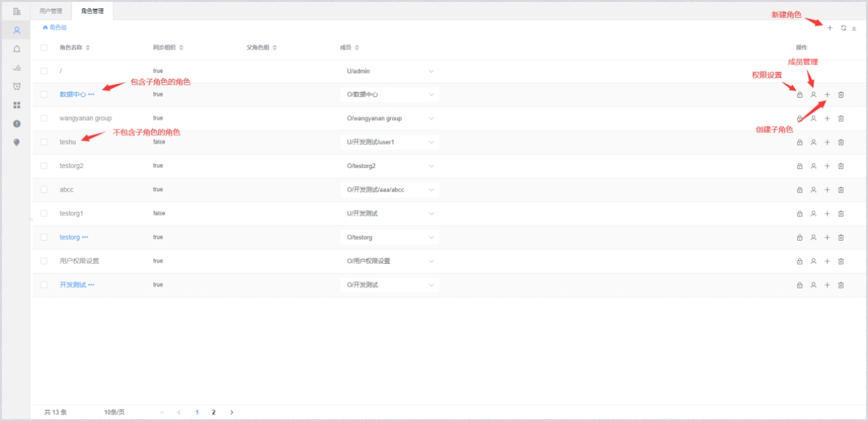Add child role to testorg2 row
This screenshot has width=868, height=421.
827,166
